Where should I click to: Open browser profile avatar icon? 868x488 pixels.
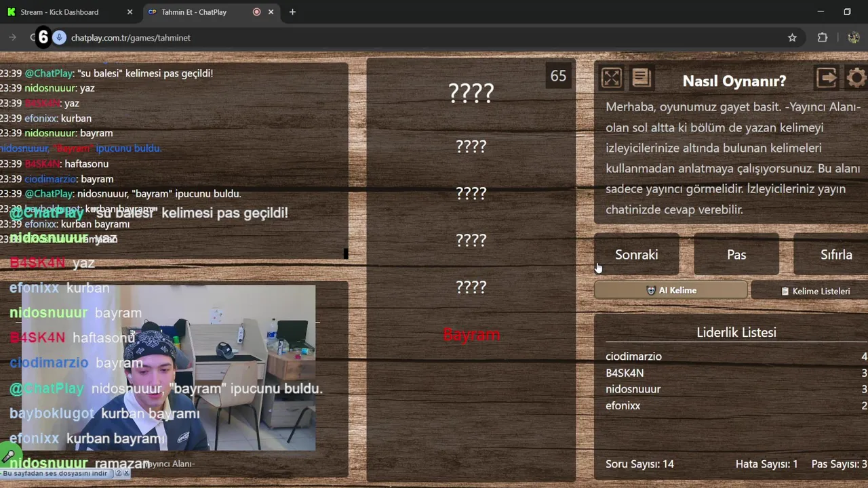tap(854, 38)
